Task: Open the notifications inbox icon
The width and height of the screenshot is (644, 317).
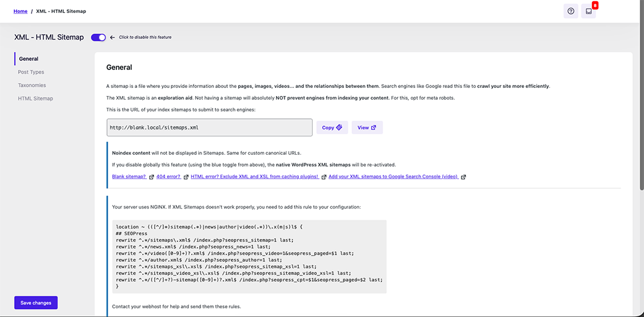Action: tap(588, 11)
